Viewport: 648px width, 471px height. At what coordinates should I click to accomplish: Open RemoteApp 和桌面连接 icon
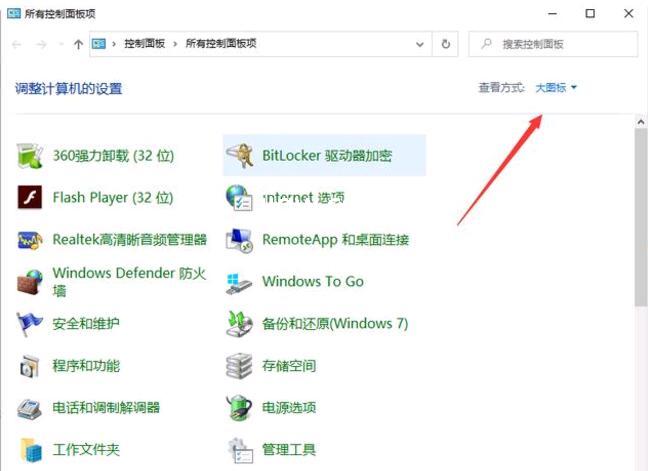(x=240, y=240)
